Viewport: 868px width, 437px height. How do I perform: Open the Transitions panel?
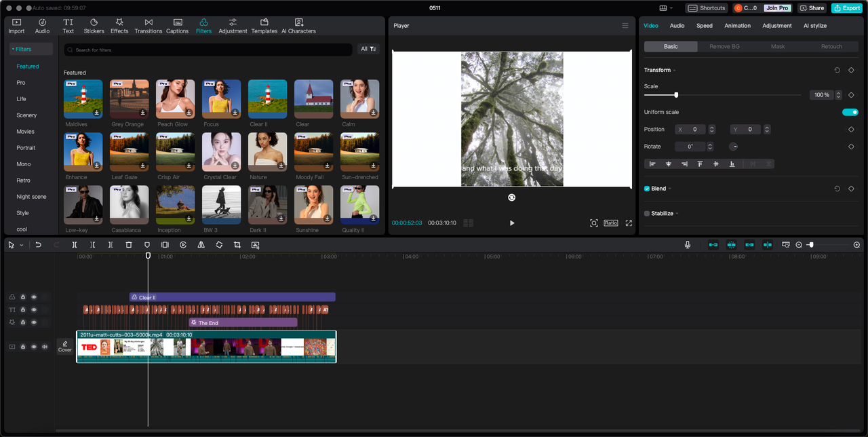point(149,26)
